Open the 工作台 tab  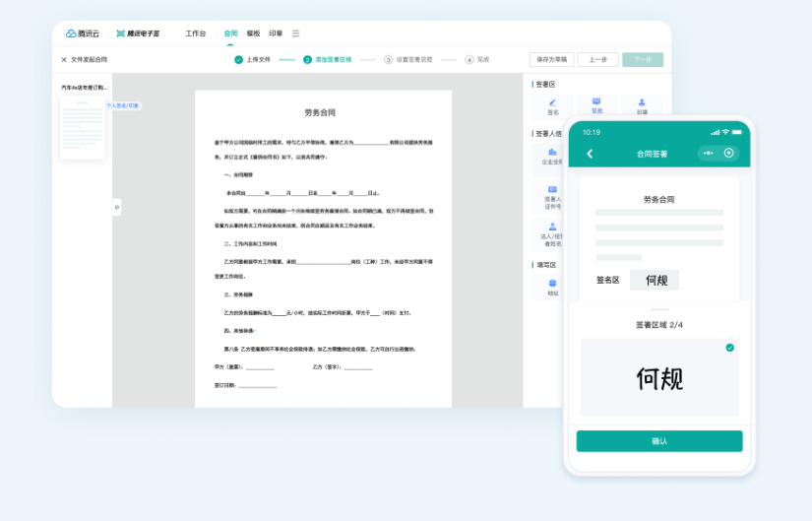196,33
